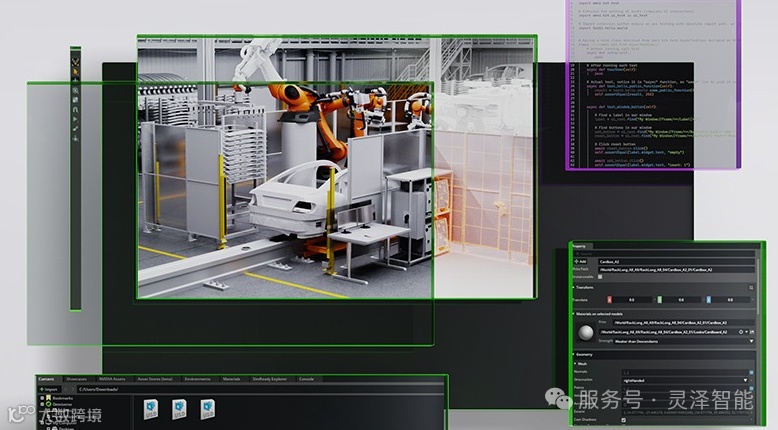
Task: Select the brush paint tool icon
Action: click(75, 128)
